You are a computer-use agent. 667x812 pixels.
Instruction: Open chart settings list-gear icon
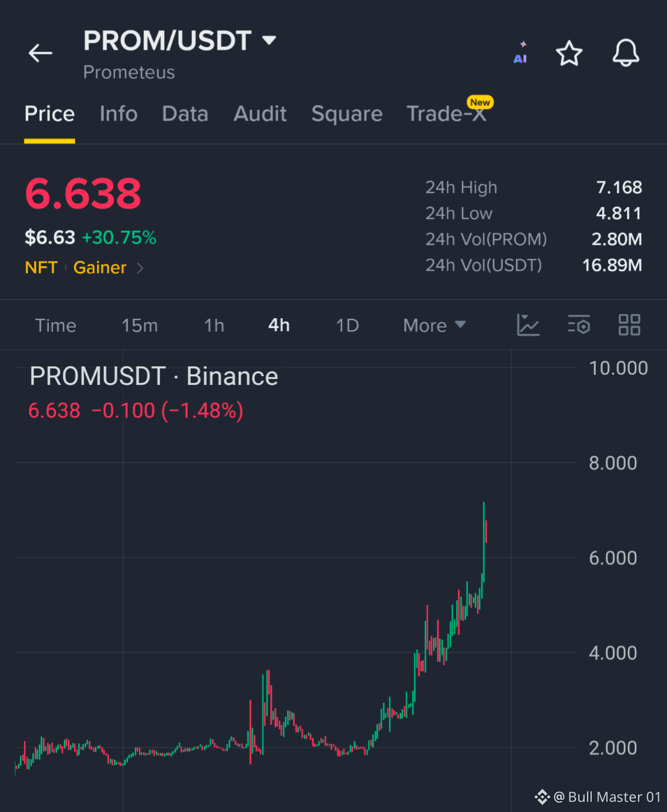pyautogui.click(x=579, y=325)
